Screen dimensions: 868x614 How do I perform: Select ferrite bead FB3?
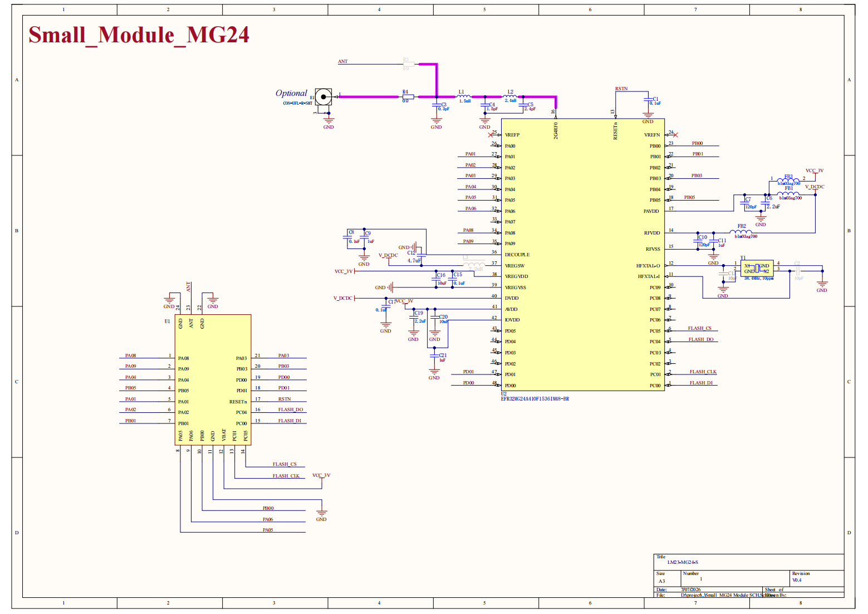(788, 180)
